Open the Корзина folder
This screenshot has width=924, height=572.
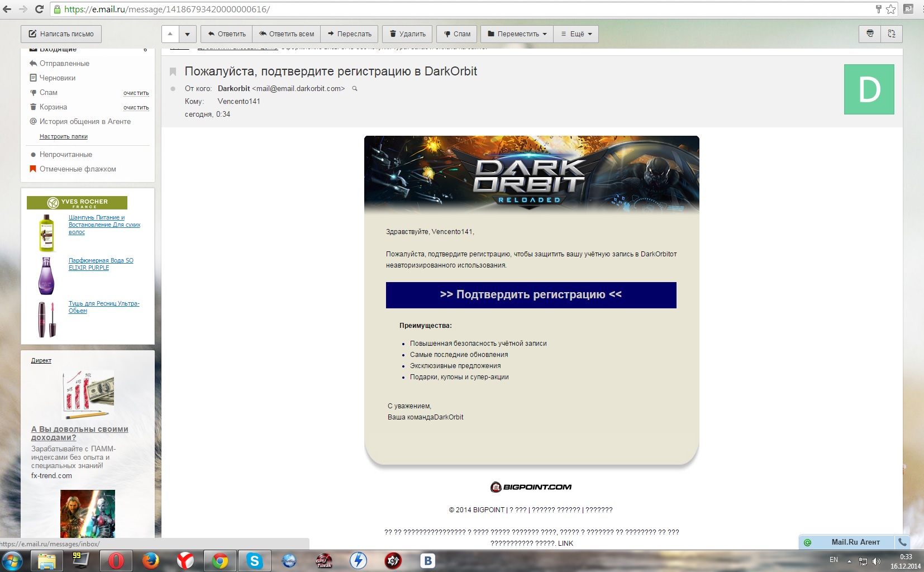point(53,107)
